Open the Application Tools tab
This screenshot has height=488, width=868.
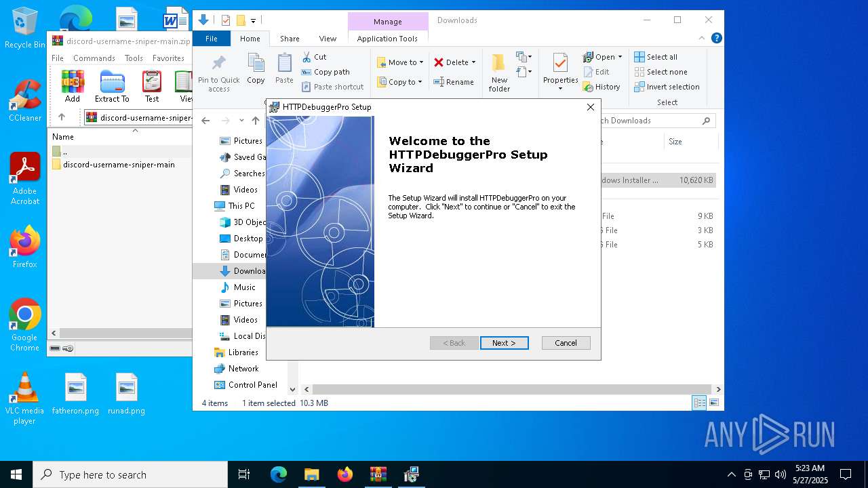(387, 39)
